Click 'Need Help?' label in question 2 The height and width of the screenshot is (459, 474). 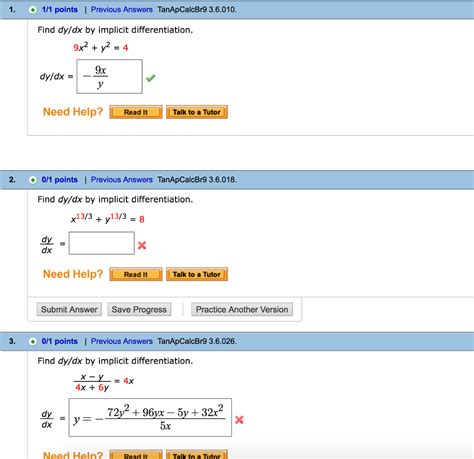coord(73,274)
